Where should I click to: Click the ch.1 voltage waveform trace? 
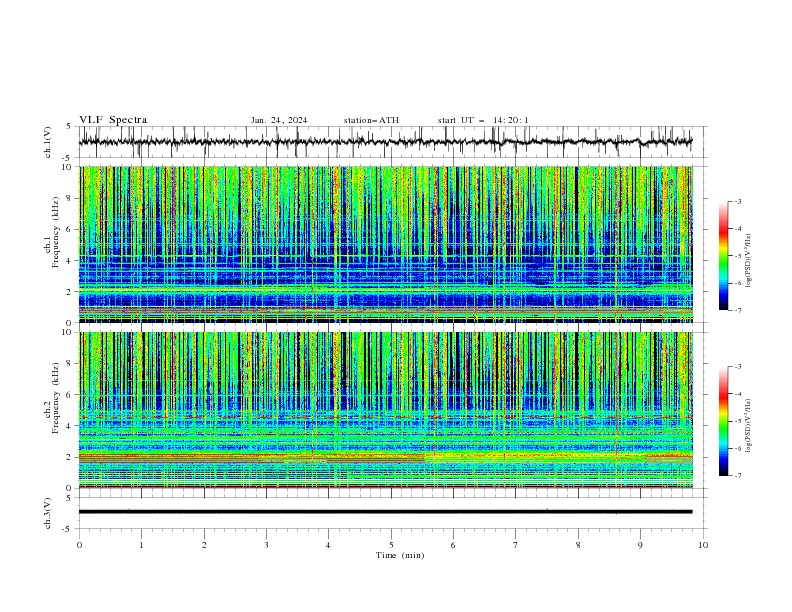click(386, 142)
